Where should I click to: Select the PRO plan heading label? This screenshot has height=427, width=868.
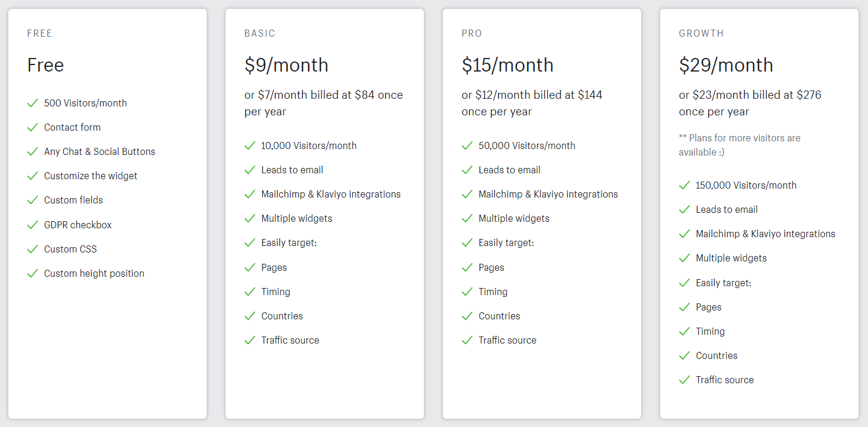click(472, 34)
